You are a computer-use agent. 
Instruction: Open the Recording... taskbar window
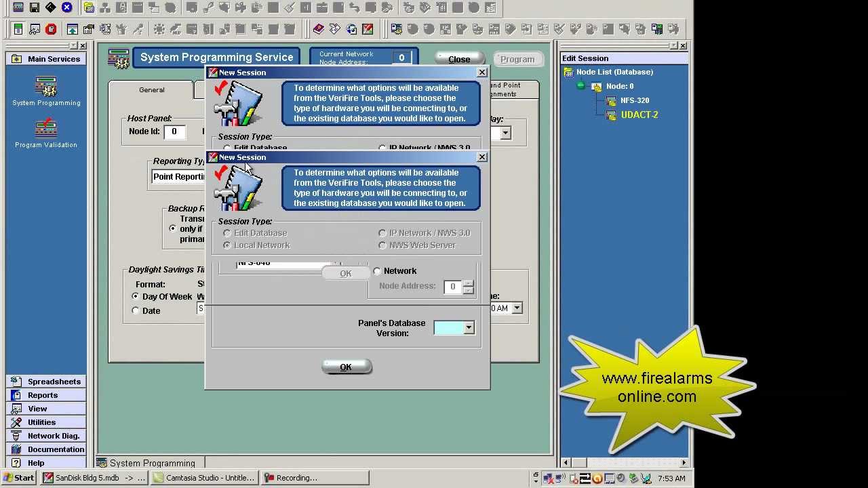click(315, 478)
